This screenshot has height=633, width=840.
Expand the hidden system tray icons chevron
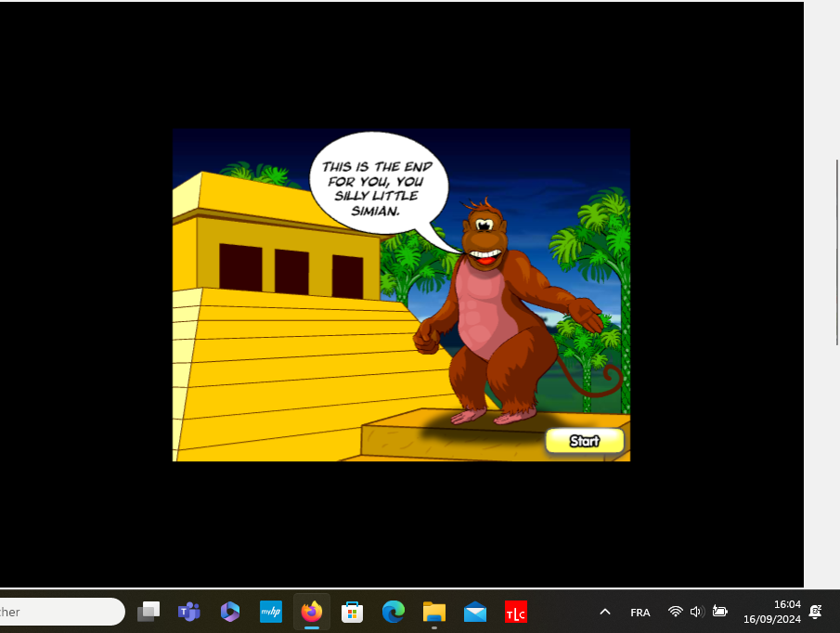[x=605, y=612]
